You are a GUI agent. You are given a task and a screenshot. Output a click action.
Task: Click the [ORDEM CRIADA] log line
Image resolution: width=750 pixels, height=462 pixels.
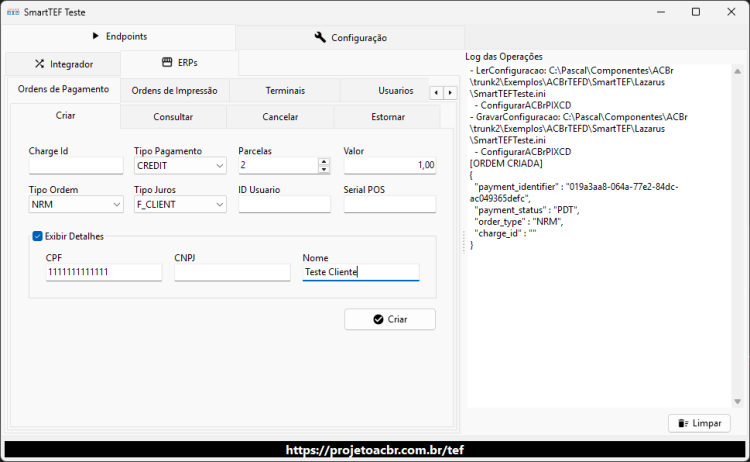tap(506, 164)
